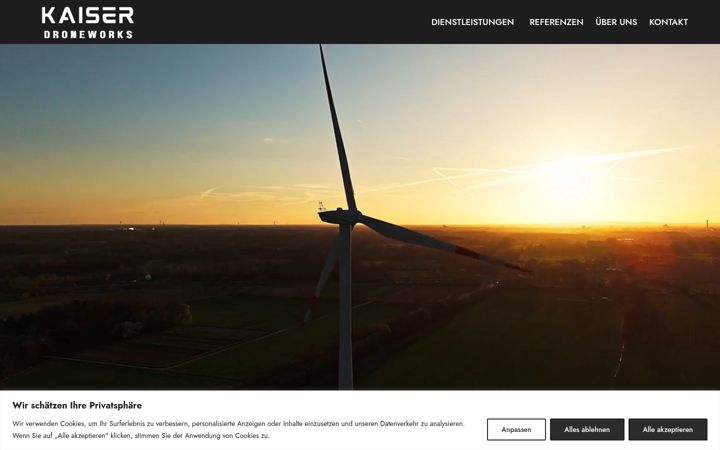Go to the Referenzen page
The image size is (720, 450).
pyautogui.click(x=556, y=22)
